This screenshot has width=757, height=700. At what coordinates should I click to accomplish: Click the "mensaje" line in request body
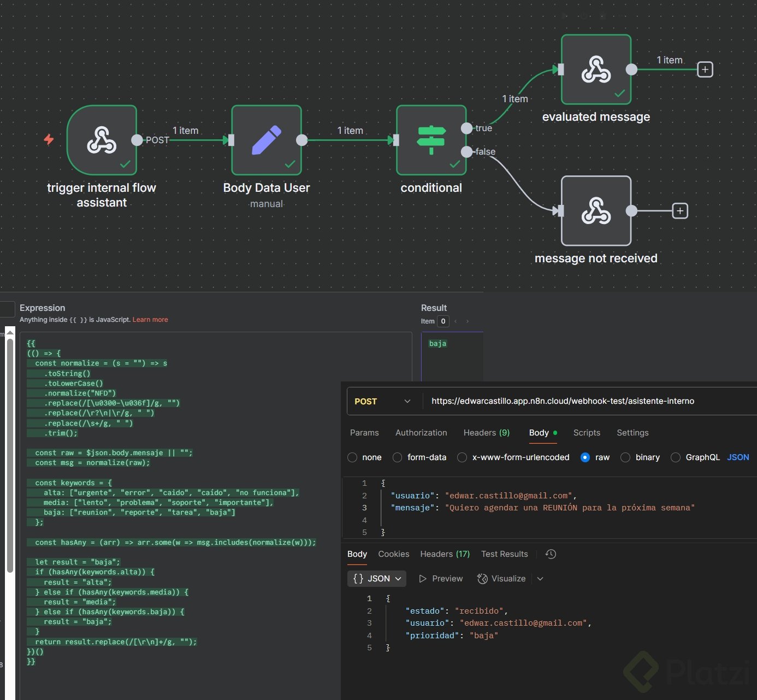[543, 508]
